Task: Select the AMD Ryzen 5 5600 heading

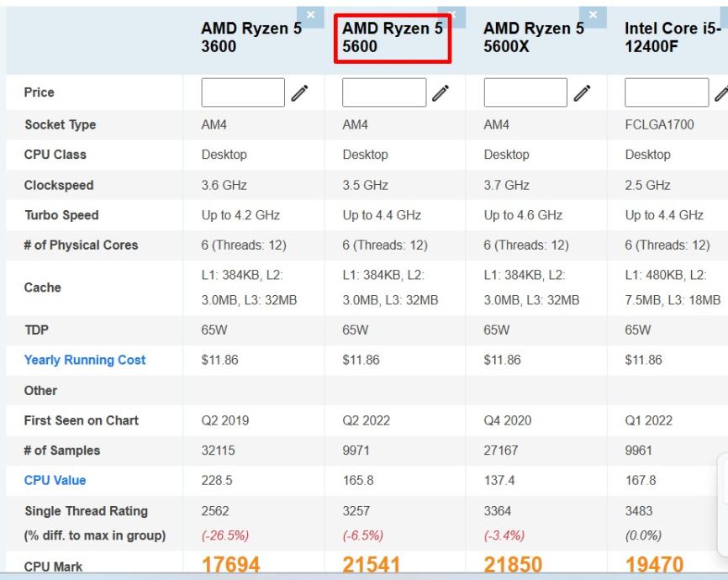Action: tap(393, 39)
